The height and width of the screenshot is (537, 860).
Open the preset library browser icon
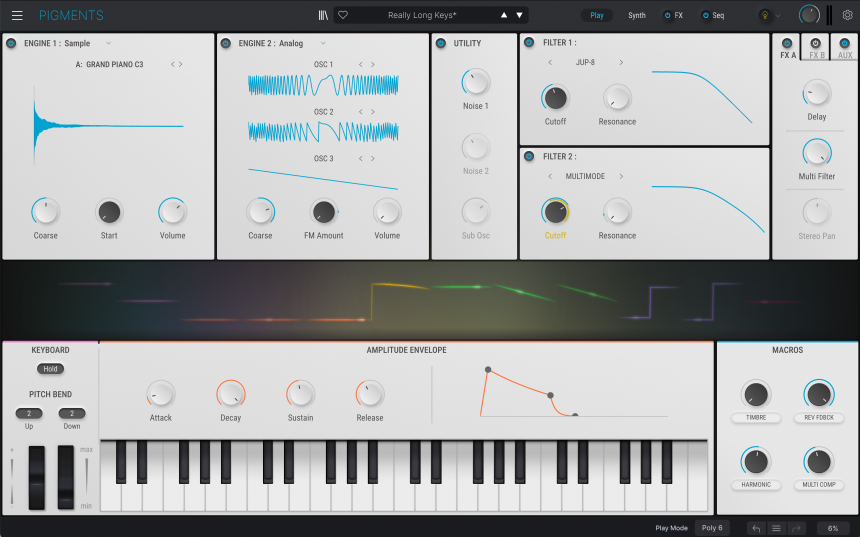click(323, 15)
